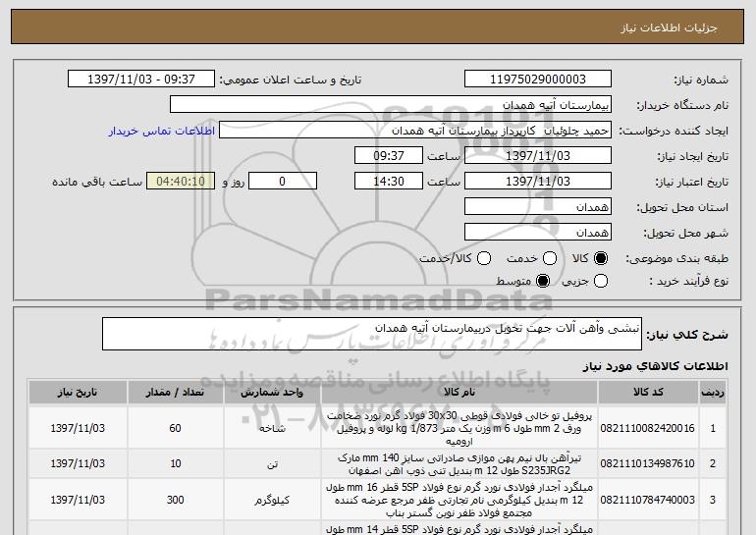The height and width of the screenshot is (535, 756).
Task: Click the delivery city field همدان
Action: (x=538, y=233)
